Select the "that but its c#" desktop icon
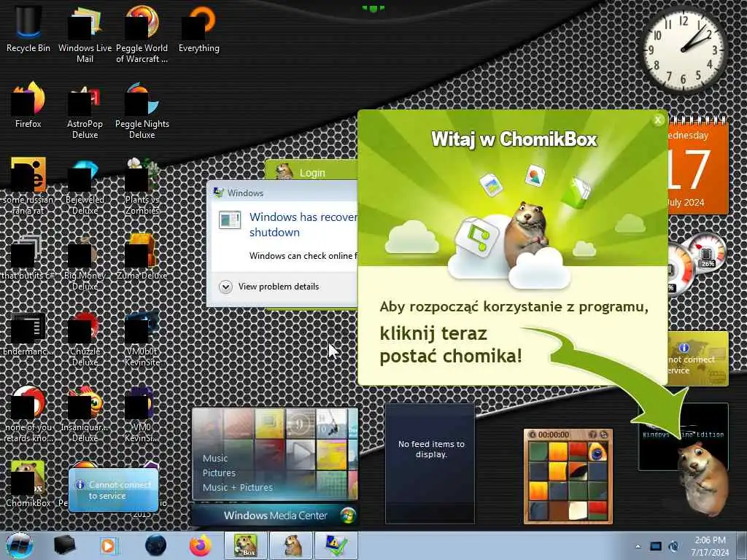Viewport: 747px width, 560px height. (x=28, y=256)
